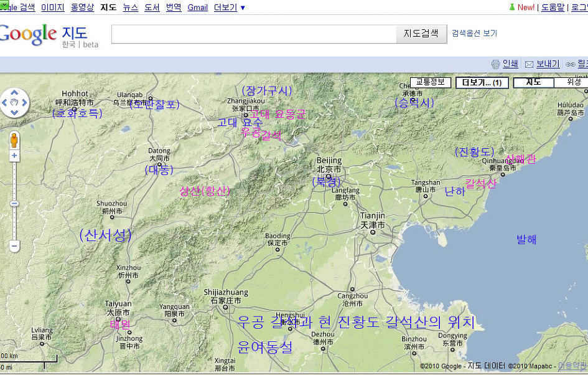The height and width of the screenshot is (375, 588).
Task: Expand the 더보기... (1) layers dropdown
Action: [x=482, y=83]
